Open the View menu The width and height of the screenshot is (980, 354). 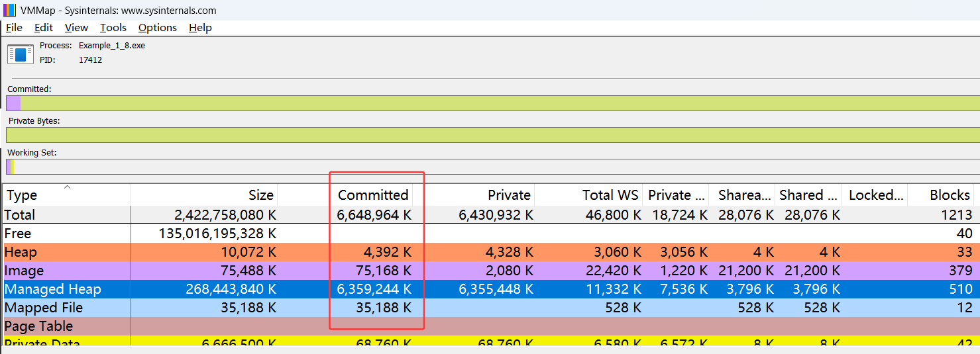(76, 28)
